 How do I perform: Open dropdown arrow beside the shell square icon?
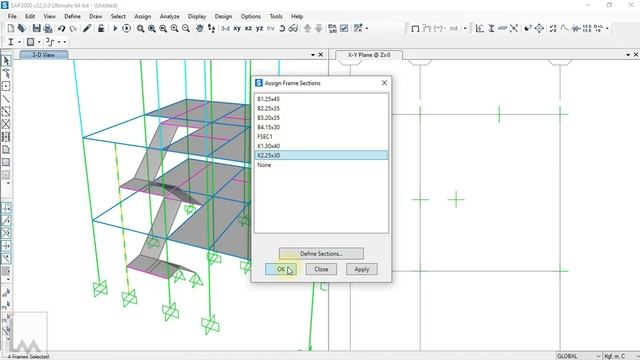click(39, 42)
